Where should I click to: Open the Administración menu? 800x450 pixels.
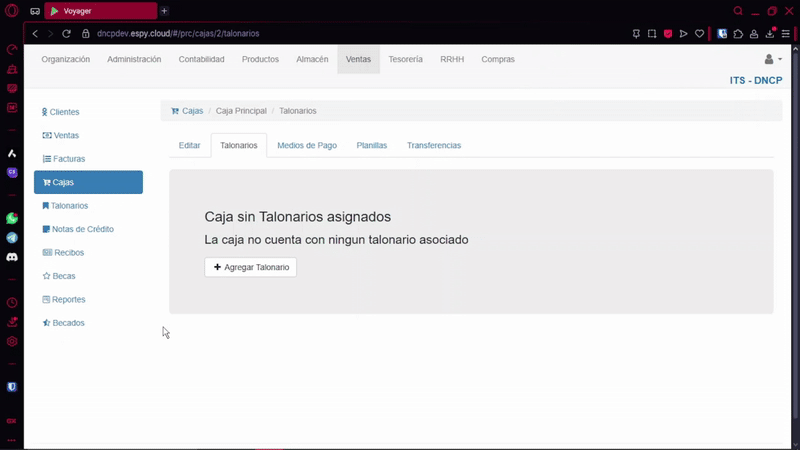[134, 59]
